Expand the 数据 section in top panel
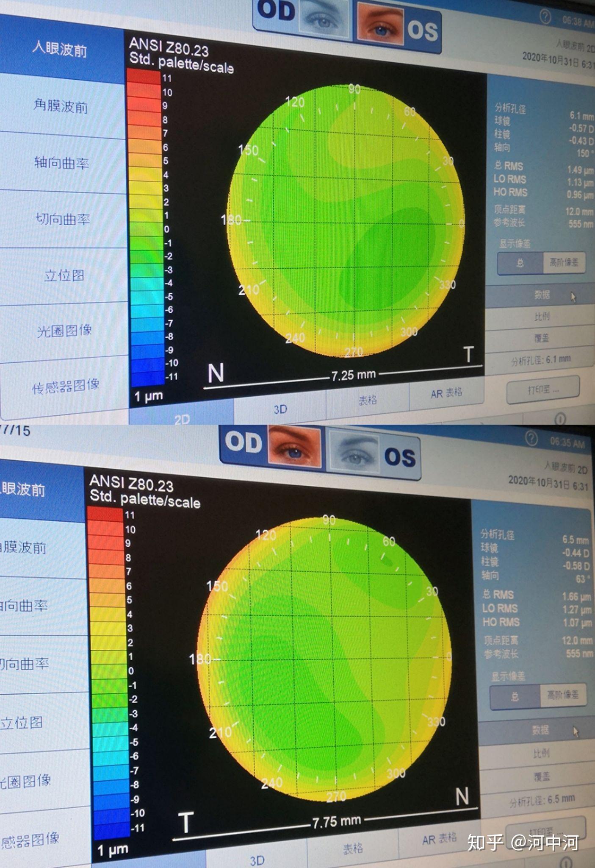Viewport: 595px width, 868px height. coord(540,295)
